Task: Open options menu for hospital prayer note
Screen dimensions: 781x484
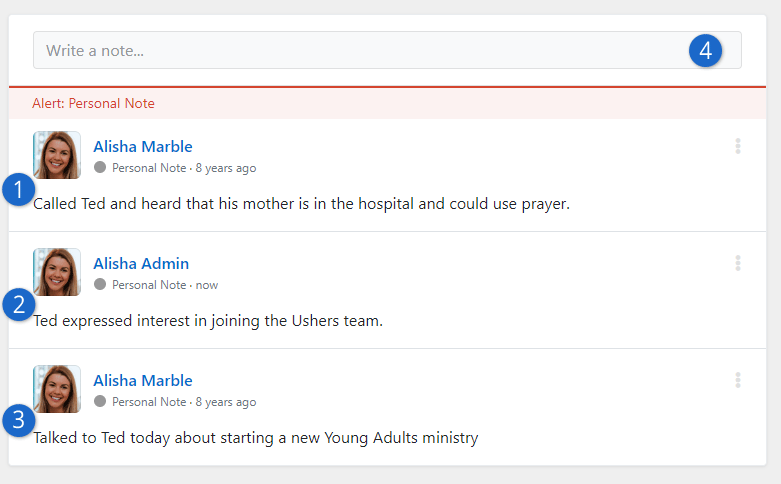Action: (738, 146)
